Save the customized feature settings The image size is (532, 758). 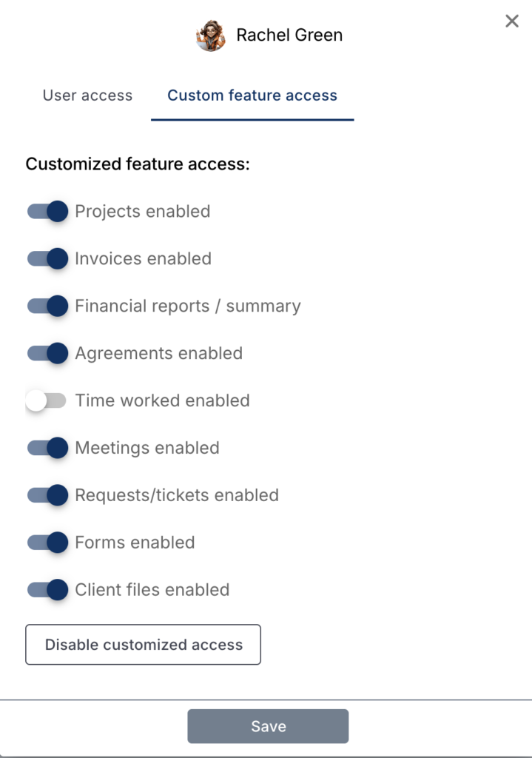coord(268,726)
